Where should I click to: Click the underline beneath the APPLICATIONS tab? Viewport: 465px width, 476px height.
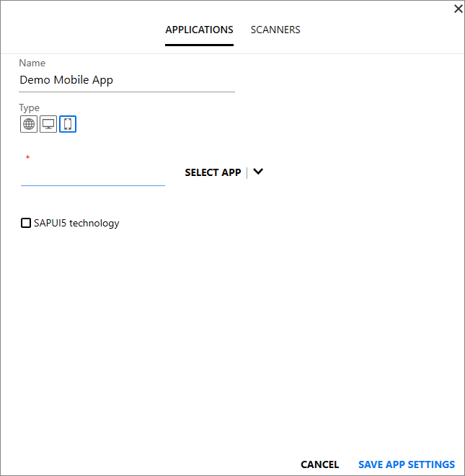click(199, 45)
